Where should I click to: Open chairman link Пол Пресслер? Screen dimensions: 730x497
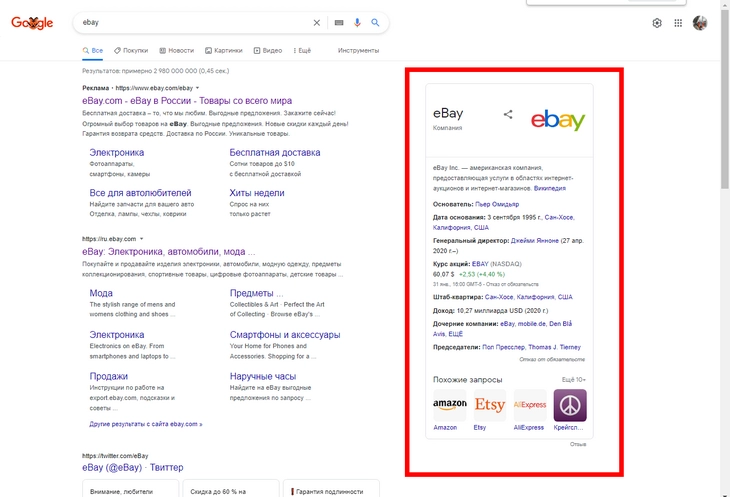click(x=503, y=347)
